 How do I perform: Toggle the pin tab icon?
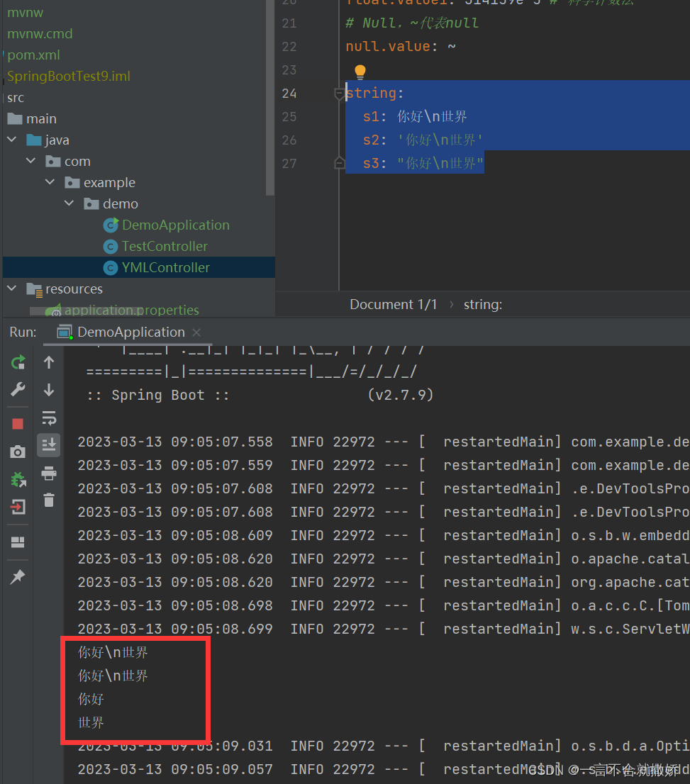(x=18, y=577)
